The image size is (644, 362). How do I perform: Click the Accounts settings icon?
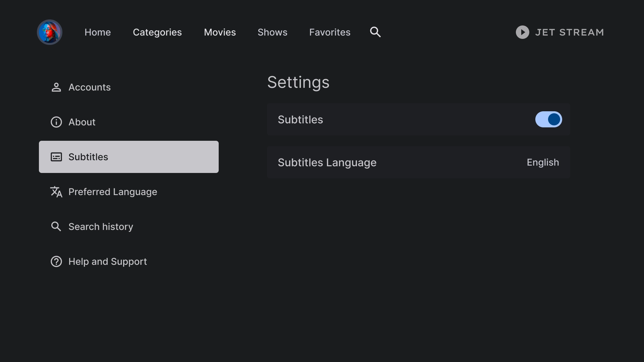(x=56, y=87)
